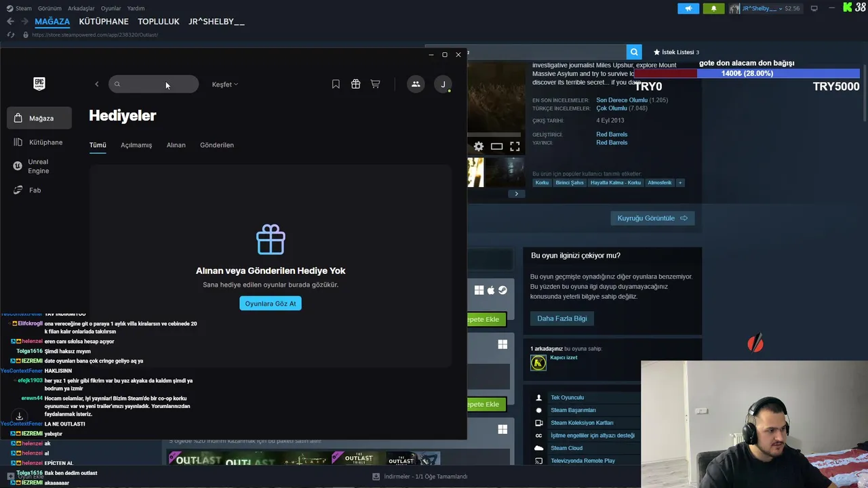Screen dimensions: 868x488
Task: Open the Yardım menu
Action: 136,8
